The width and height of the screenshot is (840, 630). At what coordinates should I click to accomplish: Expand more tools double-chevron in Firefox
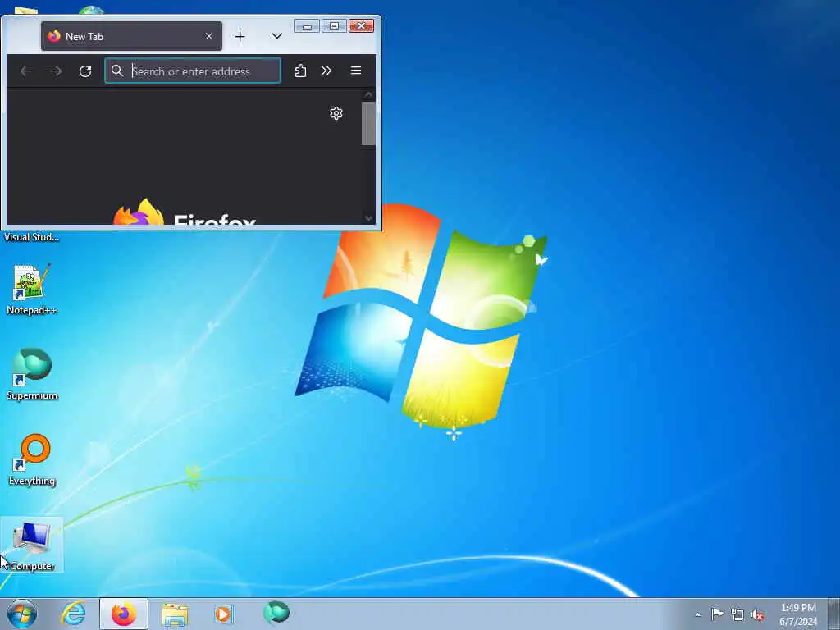click(326, 71)
